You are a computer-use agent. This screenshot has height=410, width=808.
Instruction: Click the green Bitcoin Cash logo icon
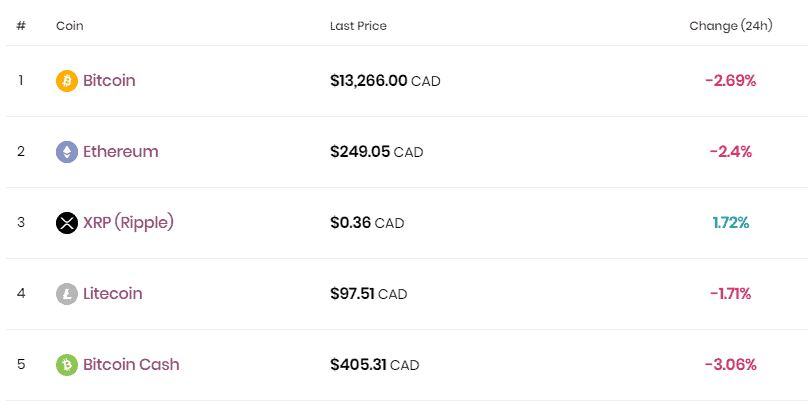(x=67, y=365)
